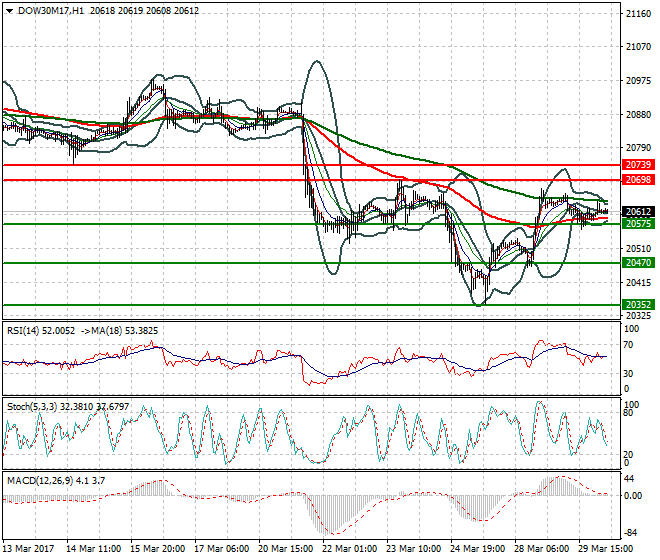The image size is (660, 560).
Task: Select the 20415 price axis label
Action: pyautogui.click(x=638, y=283)
